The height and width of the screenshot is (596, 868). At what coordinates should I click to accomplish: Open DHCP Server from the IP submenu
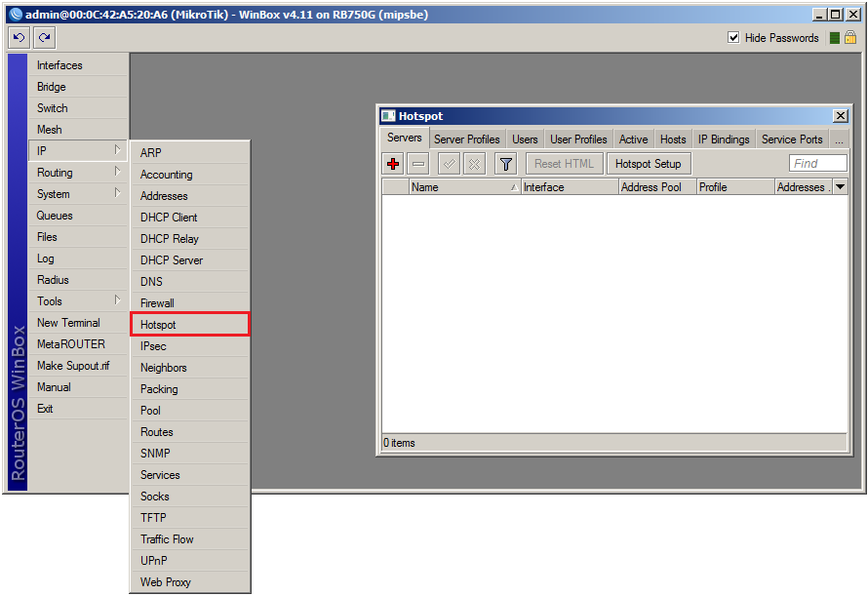pos(172,260)
